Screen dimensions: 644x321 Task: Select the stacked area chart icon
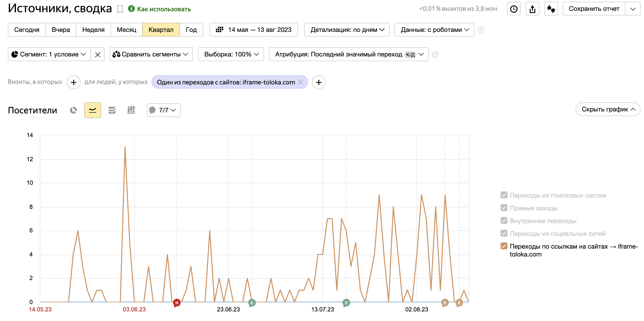point(112,110)
